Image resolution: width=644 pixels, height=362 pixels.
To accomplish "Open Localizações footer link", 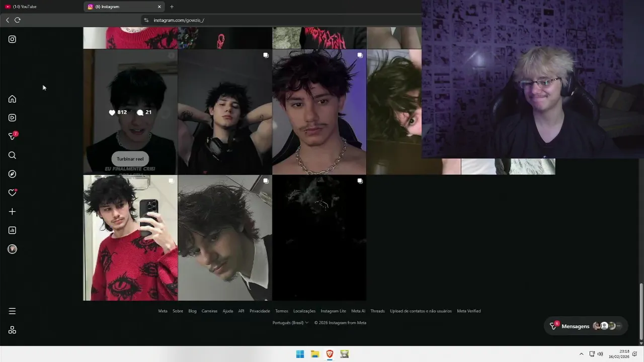I will [304, 311].
